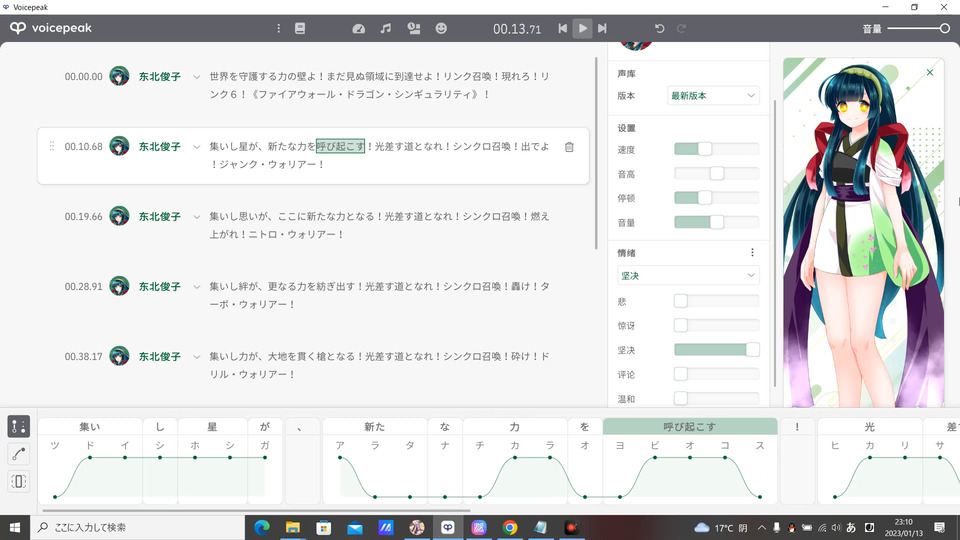
Task: Open the 坚决 emotion preset dropdown
Action: pos(688,276)
